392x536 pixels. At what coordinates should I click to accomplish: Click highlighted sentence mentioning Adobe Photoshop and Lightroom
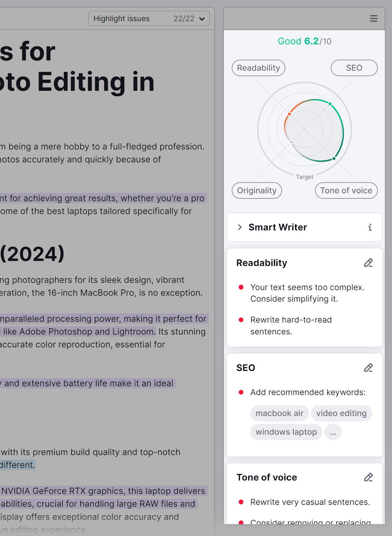pos(87,332)
